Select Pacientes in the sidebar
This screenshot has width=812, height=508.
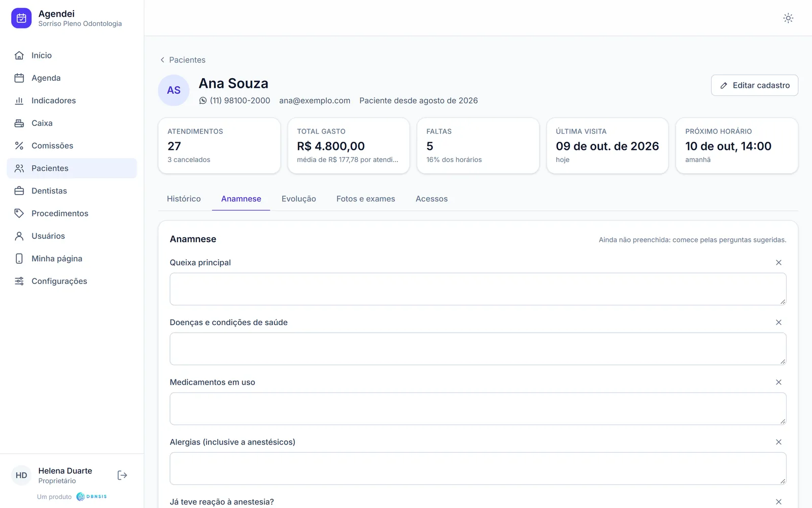click(72, 168)
